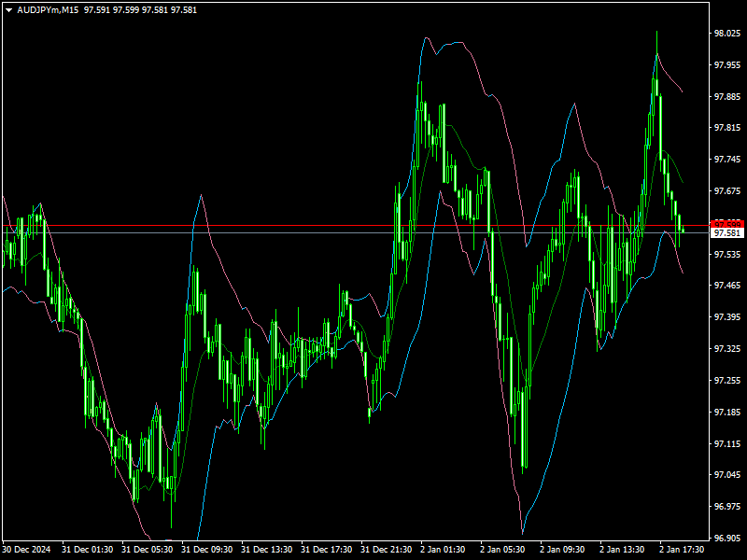Select the 97.591 open price in header
The image size is (747, 560).
click(98, 10)
